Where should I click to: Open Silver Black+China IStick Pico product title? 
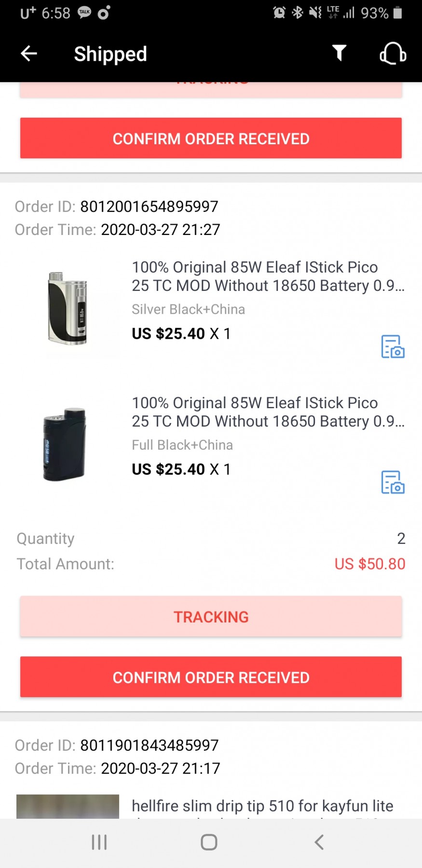click(x=268, y=276)
